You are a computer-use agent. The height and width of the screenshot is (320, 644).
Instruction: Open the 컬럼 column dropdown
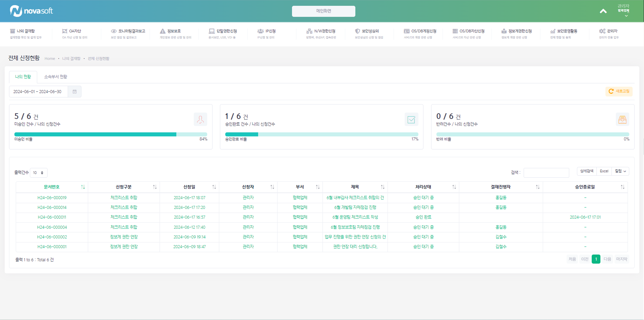pyautogui.click(x=620, y=171)
